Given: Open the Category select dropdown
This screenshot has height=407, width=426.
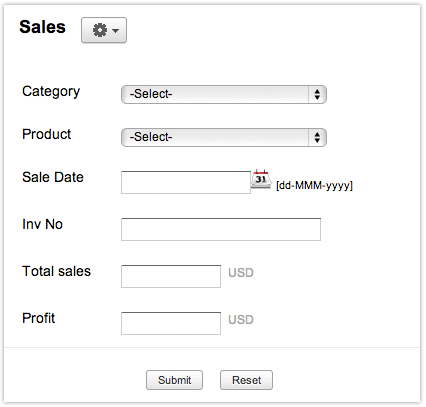Looking at the screenshot, I should [224, 94].
